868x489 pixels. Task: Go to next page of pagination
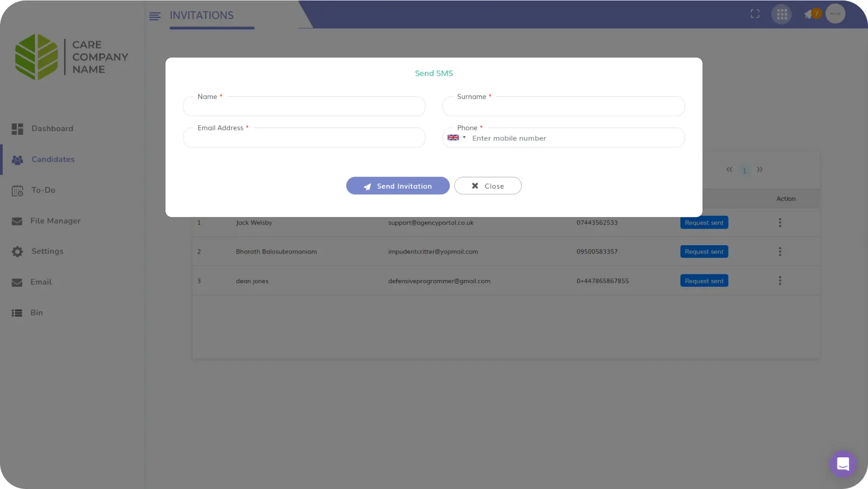click(760, 170)
